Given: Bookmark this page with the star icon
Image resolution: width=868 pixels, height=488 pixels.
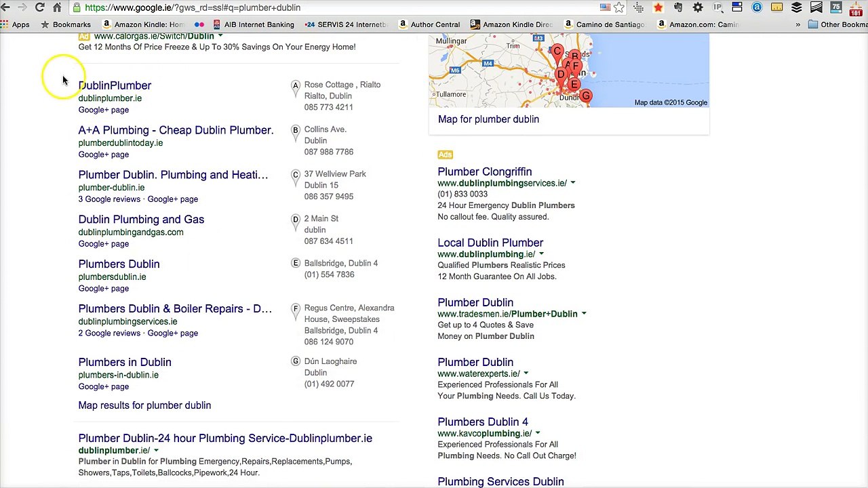Looking at the screenshot, I should coord(619,7).
